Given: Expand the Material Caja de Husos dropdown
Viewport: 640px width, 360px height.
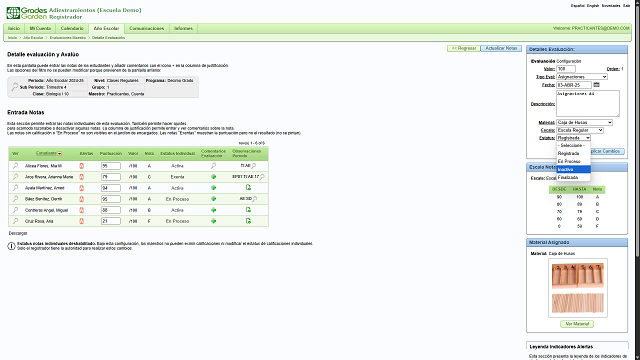Looking at the screenshot, I should pos(584,122).
